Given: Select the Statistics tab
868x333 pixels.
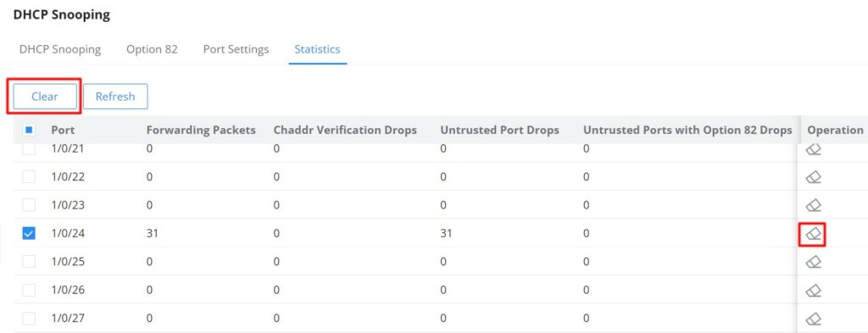Looking at the screenshot, I should [x=317, y=49].
